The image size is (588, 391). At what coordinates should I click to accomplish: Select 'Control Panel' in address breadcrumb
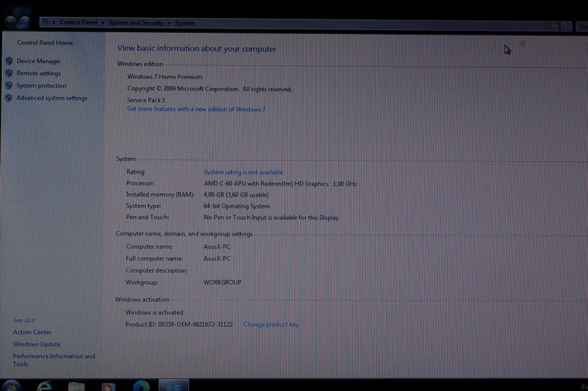[79, 23]
